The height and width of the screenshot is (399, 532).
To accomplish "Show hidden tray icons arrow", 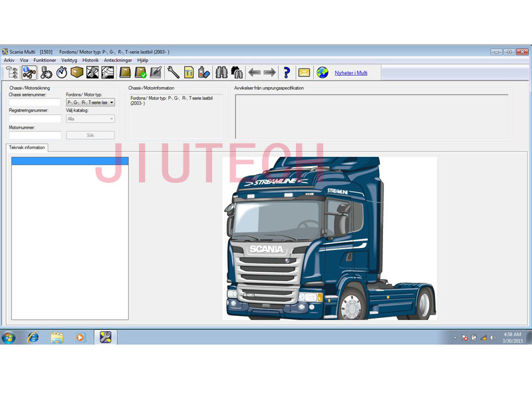I will 455,338.
